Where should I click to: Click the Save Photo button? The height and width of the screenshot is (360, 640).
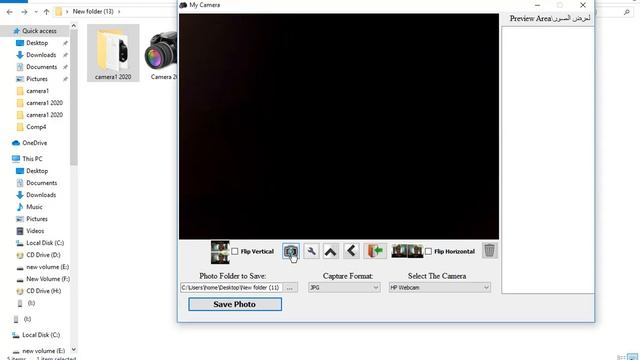[x=235, y=304]
